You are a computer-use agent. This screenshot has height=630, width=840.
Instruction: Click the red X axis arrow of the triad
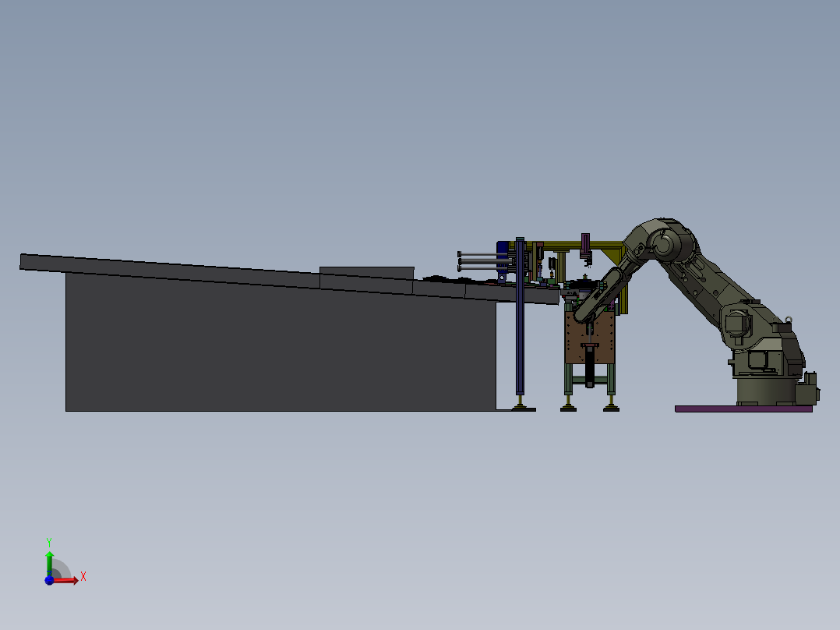pyautogui.click(x=66, y=581)
